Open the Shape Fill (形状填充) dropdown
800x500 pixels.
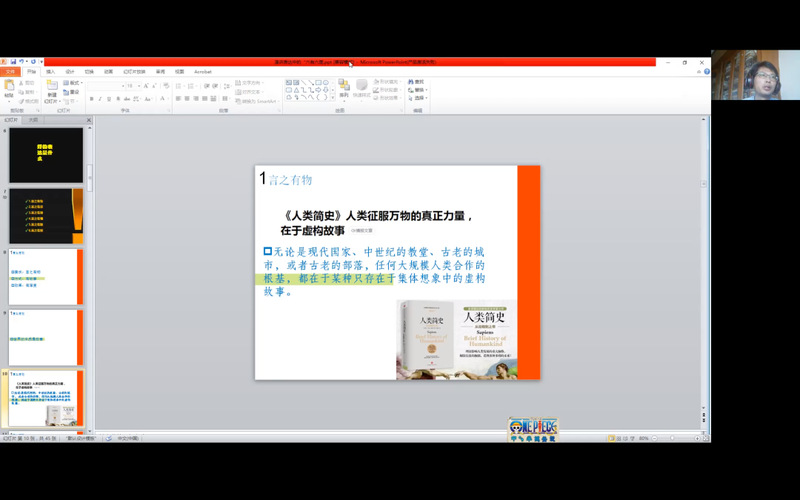pyautogui.click(x=387, y=82)
